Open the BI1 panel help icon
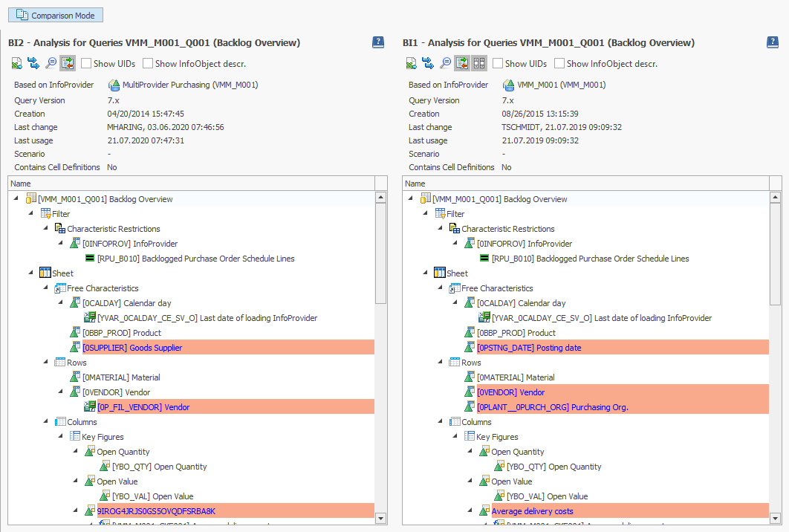789x532 pixels. pos(773,42)
